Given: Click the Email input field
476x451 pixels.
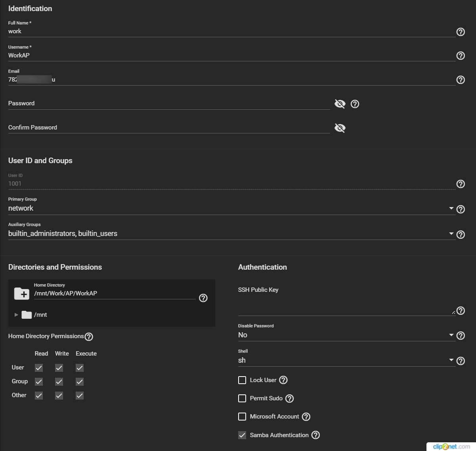Looking at the screenshot, I should [231, 80].
